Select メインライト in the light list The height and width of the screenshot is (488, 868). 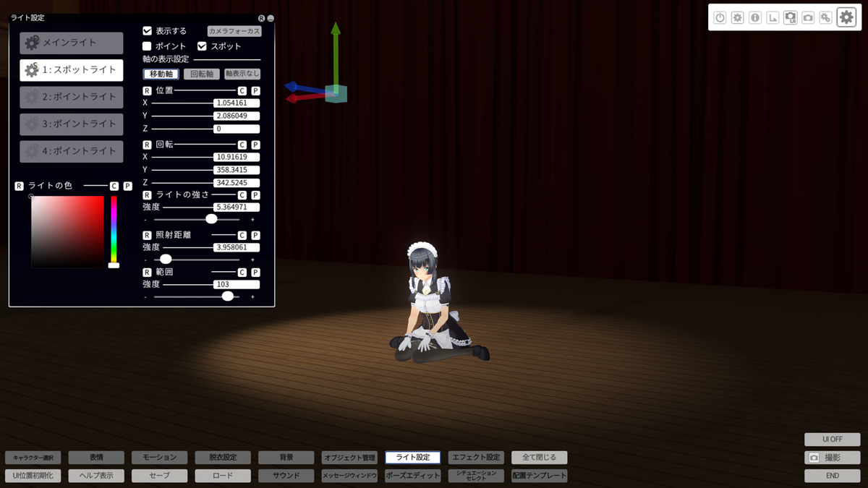click(71, 43)
